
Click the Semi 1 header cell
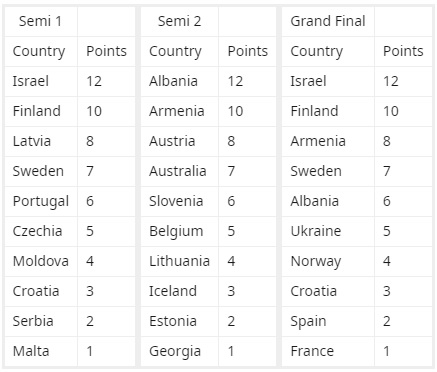pos(41,21)
